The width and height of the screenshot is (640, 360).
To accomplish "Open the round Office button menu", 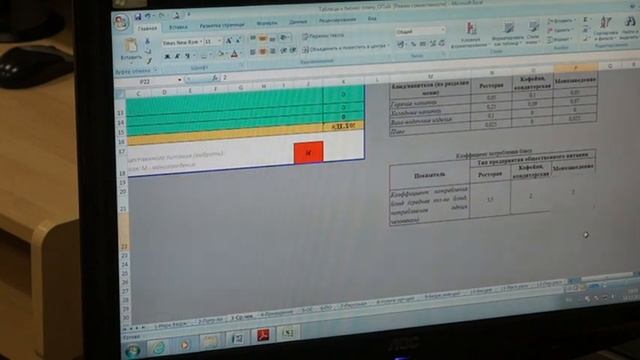I will tap(121, 22).
